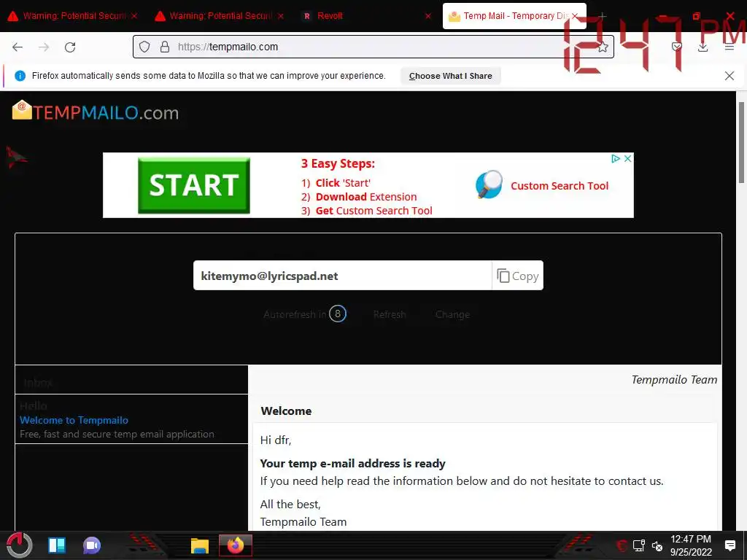Image resolution: width=747 pixels, height=560 pixels.
Task: Click 'Free, fast and secure temp email application' text
Action: (117, 434)
